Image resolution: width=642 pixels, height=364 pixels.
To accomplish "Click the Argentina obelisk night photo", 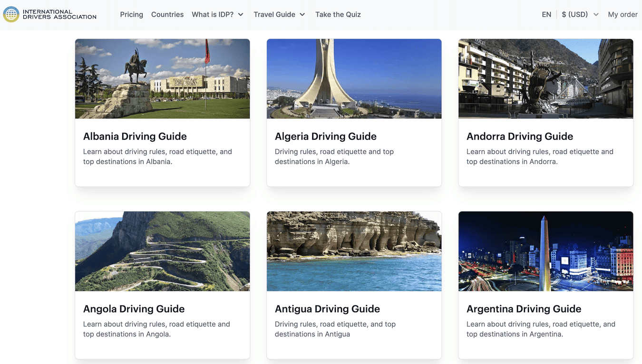I will (545, 251).
